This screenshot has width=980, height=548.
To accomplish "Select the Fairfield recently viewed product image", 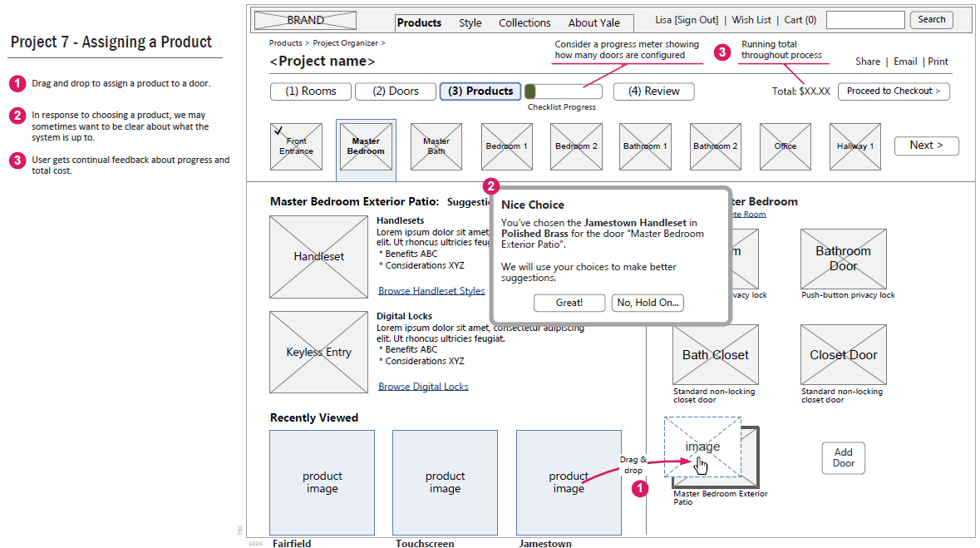I will click(x=322, y=482).
